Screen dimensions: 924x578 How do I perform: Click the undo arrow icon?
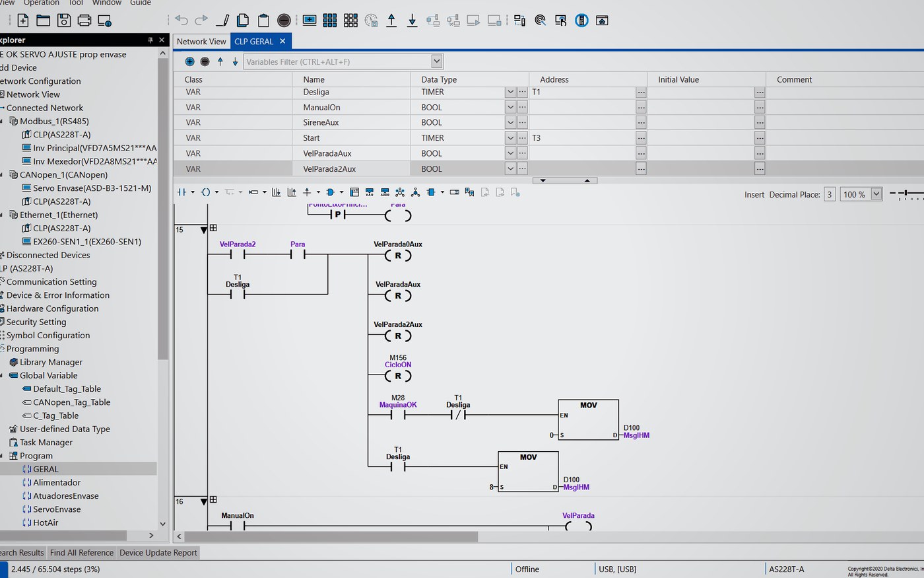pyautogui.click(x=181, y=20)
